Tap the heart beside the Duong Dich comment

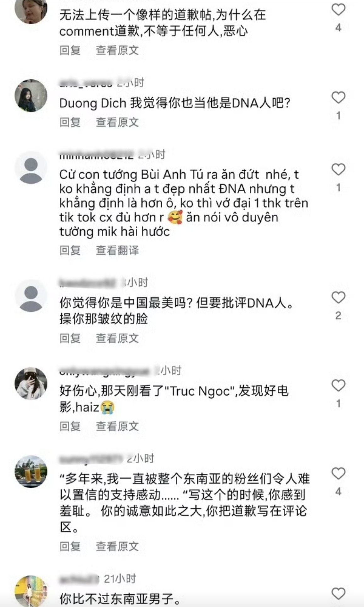tap(338, 97)
